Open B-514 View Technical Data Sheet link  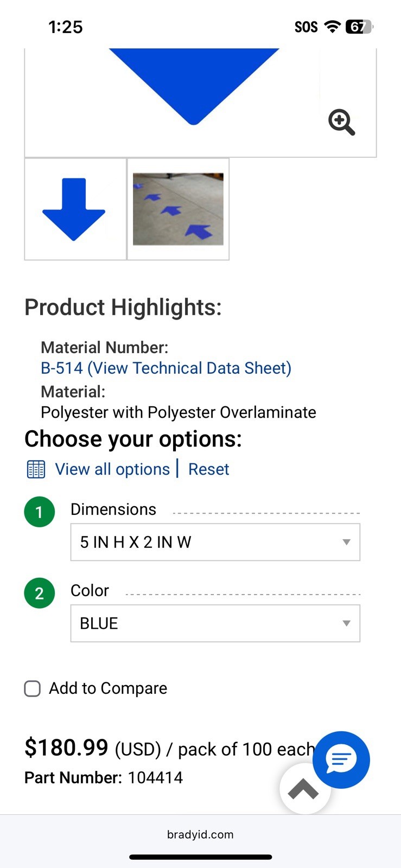pyautogui.click(x=166, y=368)
